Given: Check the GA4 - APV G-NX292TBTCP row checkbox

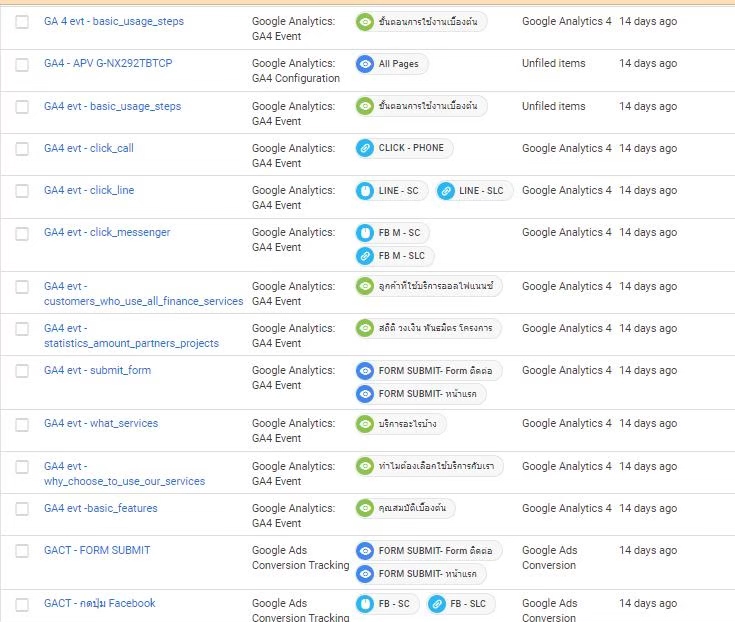Looking at the screenshot, I should [x=22, y=64].
